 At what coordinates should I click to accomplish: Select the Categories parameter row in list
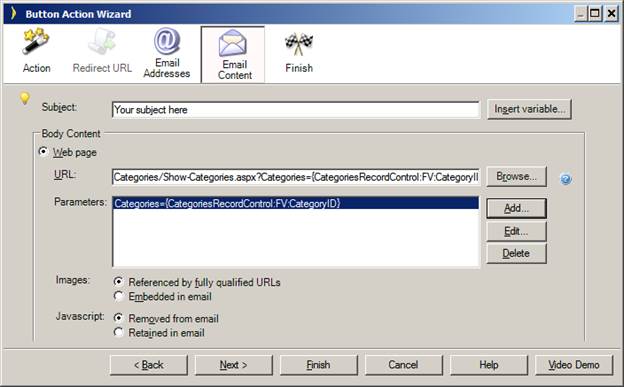pos(296,203)
